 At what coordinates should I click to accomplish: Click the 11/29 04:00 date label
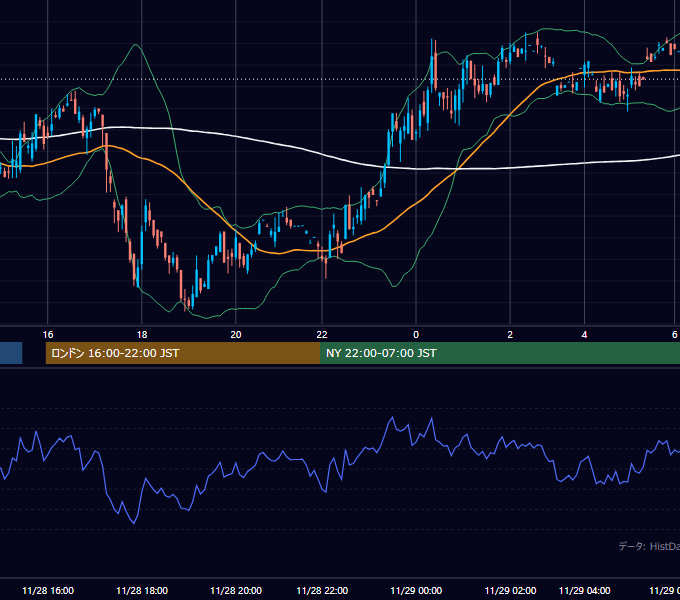point(584,590)
